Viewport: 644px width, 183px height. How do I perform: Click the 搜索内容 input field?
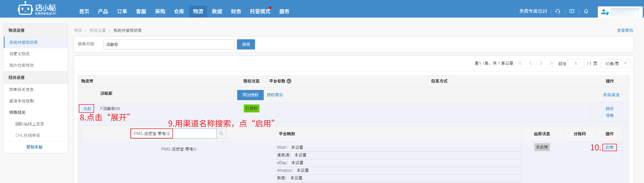[x=168, y=44]
